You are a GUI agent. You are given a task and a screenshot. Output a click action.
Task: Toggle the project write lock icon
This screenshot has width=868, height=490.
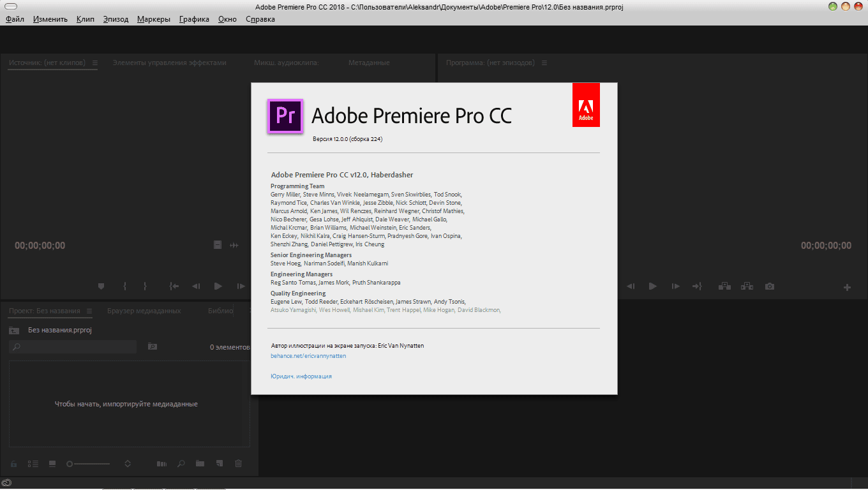(x=14, y=464)
